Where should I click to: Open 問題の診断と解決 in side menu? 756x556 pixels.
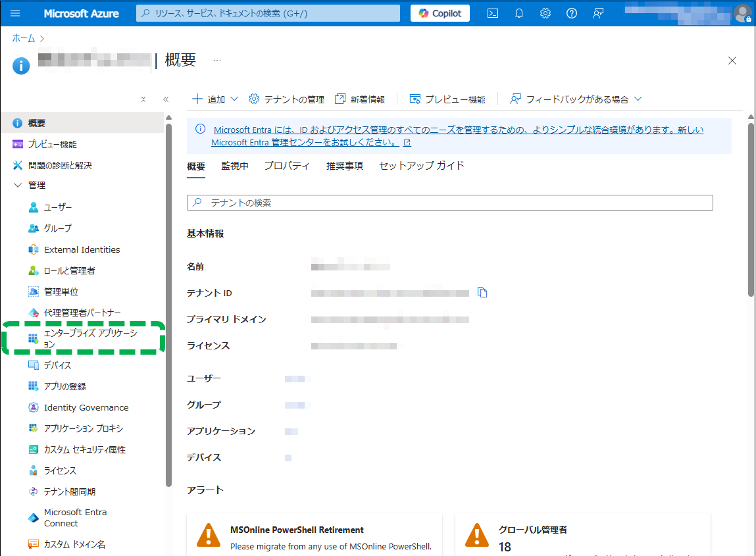pyautogui.click(x=82, y=165)
